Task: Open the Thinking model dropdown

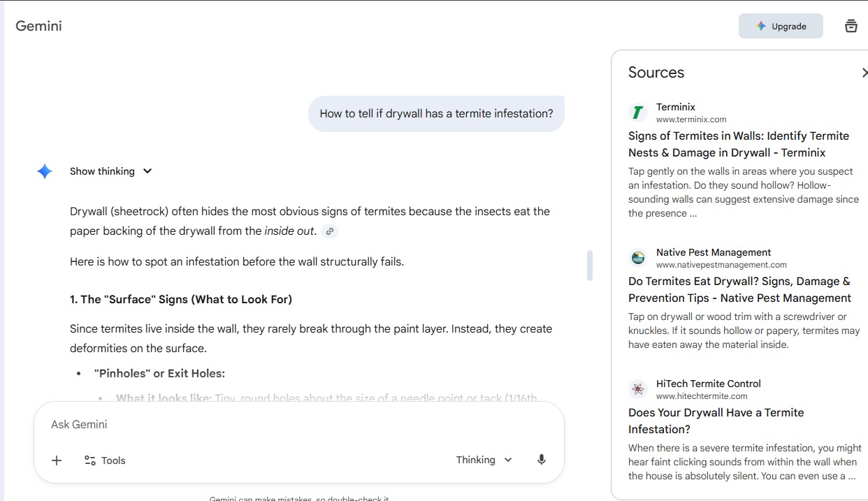Action: pyautogui.click(x=484, y=460)
